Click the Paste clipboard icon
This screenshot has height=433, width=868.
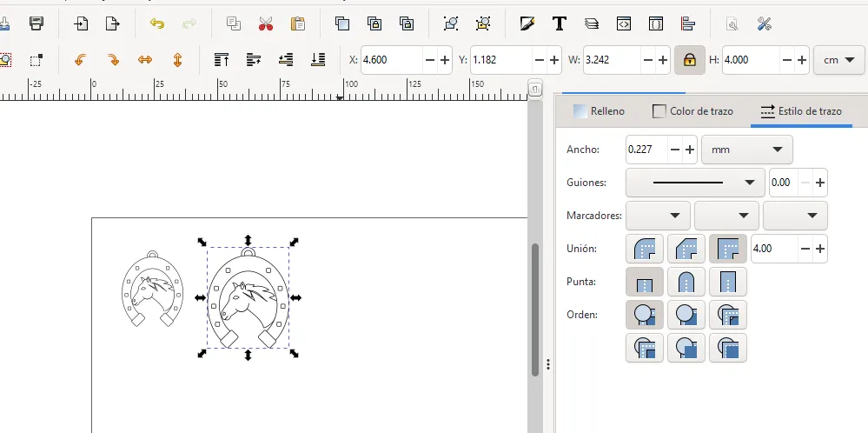[x=298, y=23]
